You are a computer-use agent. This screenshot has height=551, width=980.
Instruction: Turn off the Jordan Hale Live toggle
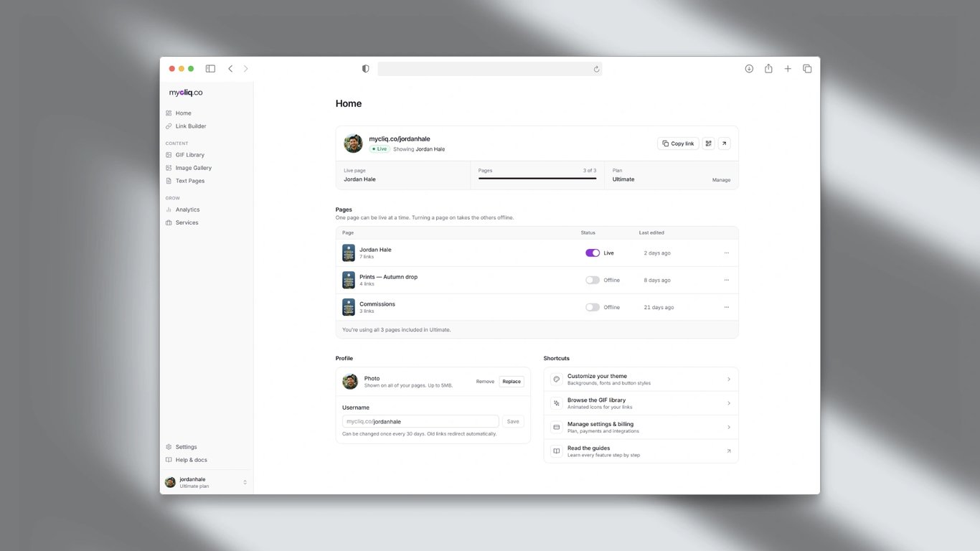(593, 253)
